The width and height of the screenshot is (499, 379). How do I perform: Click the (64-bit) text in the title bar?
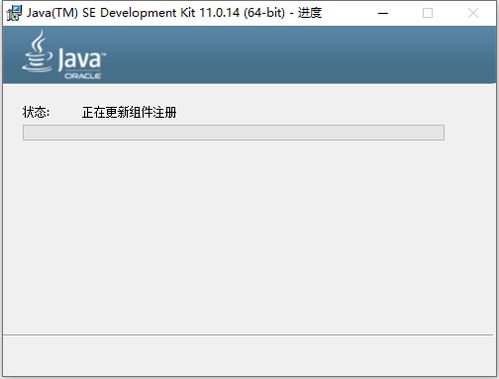264,13
